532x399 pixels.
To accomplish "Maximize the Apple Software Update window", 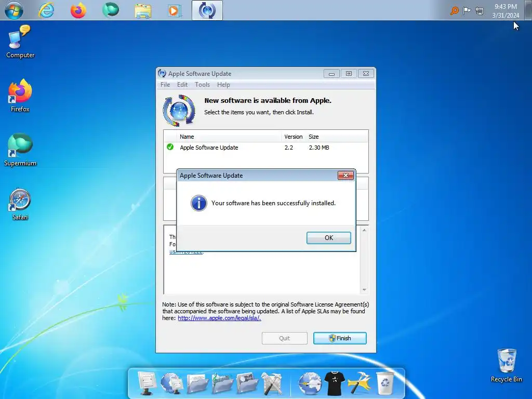I will (349, 74).
